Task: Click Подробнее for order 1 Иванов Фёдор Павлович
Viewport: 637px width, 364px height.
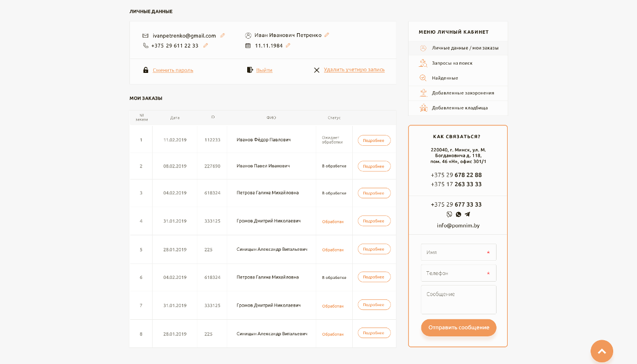Action: tap(374, 140)
